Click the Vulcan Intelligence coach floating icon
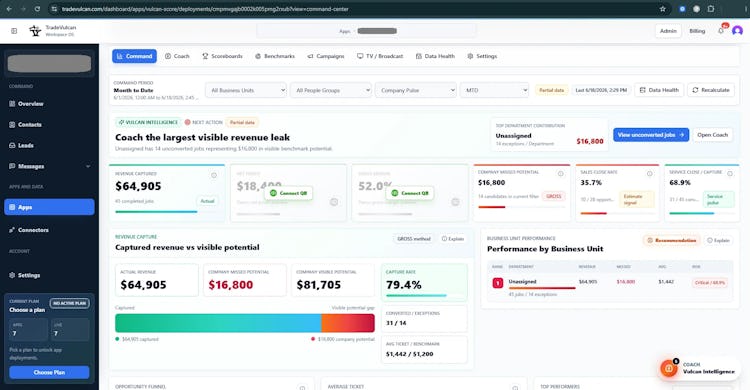This screenshot has width=750, height=390. tap(669, 368)
